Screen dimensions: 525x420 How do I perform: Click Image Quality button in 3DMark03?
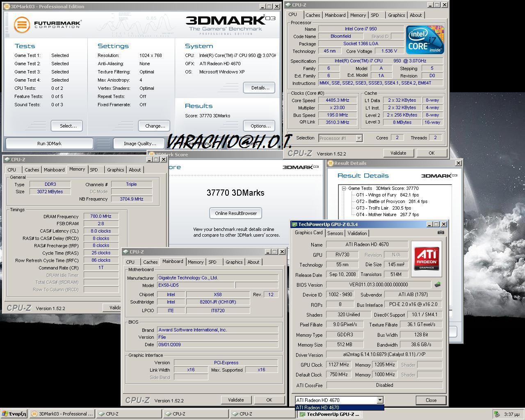[140, 144]
